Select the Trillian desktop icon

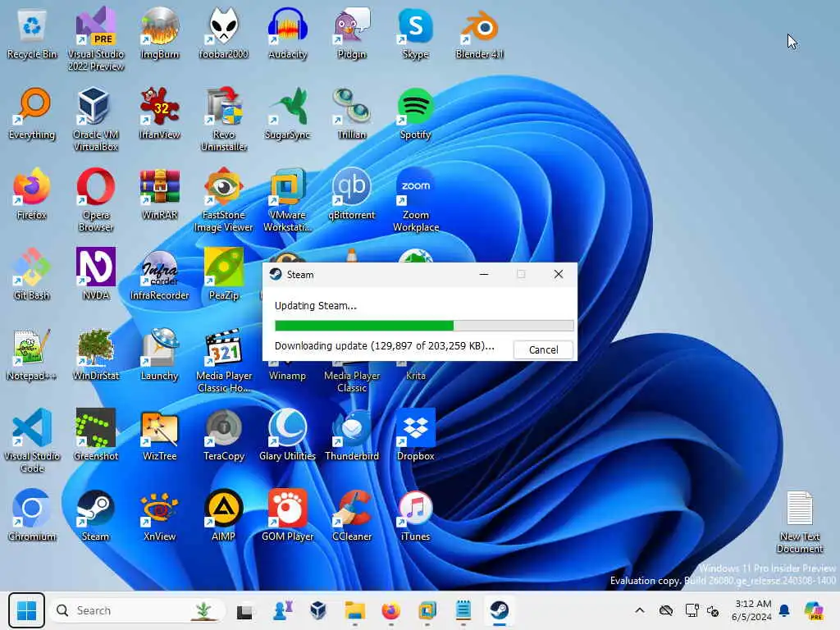click(351, 113)
